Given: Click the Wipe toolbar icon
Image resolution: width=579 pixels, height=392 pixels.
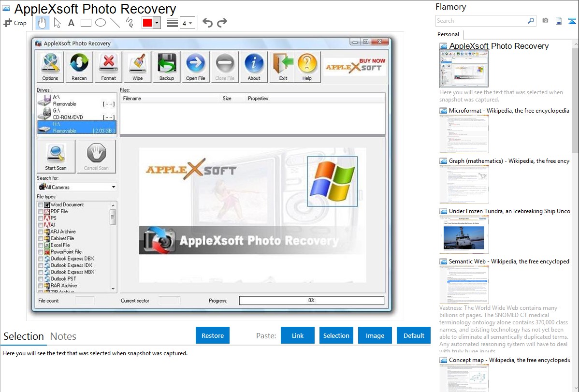Looking at the screenshot, I should (x=137, y=67).
